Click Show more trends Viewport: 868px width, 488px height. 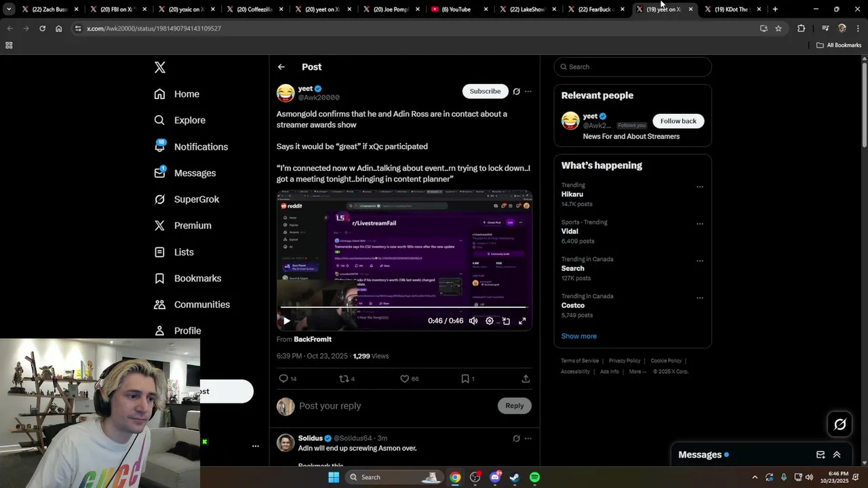tap(579, 336)
